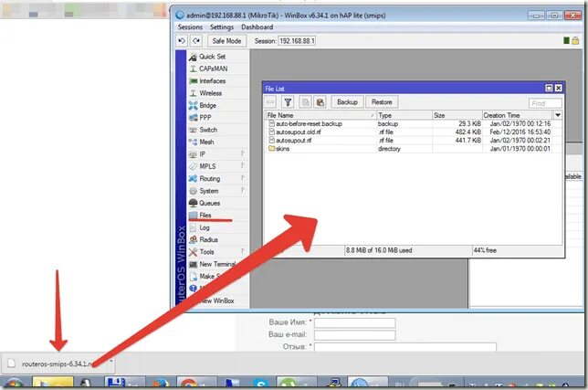Viewport: 588px width, 390px height.
Task: Click the Session address field
Action: coord(297,41)
